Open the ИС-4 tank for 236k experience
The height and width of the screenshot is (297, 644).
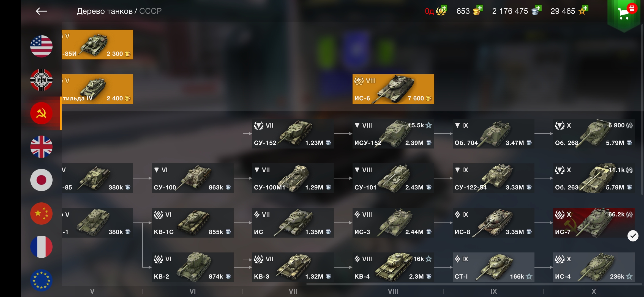(594, 267)
